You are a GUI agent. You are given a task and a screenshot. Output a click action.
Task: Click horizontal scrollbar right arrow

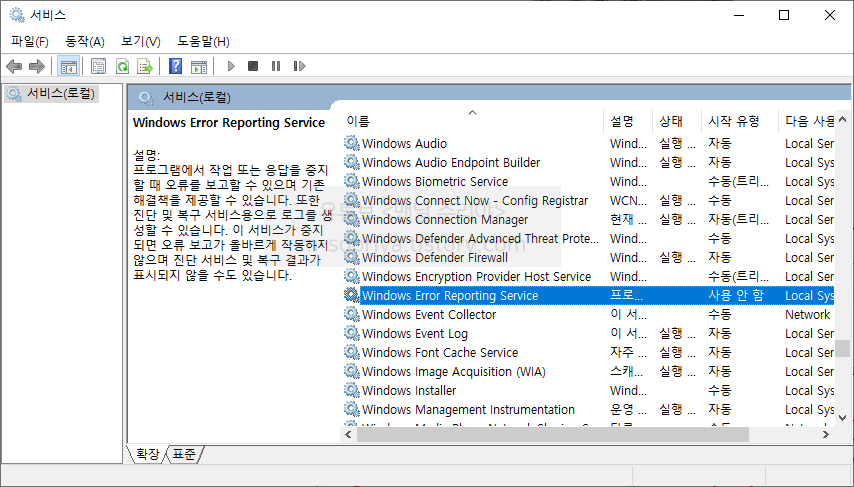click(x=826, y=434)
